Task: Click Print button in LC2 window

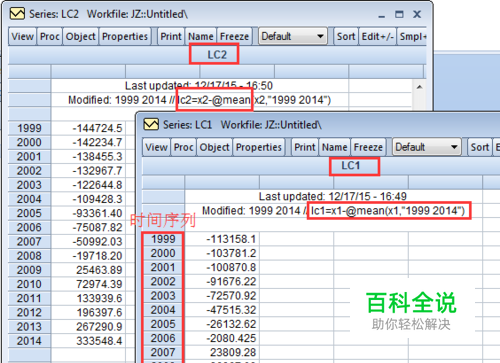Action: (171, 36)
